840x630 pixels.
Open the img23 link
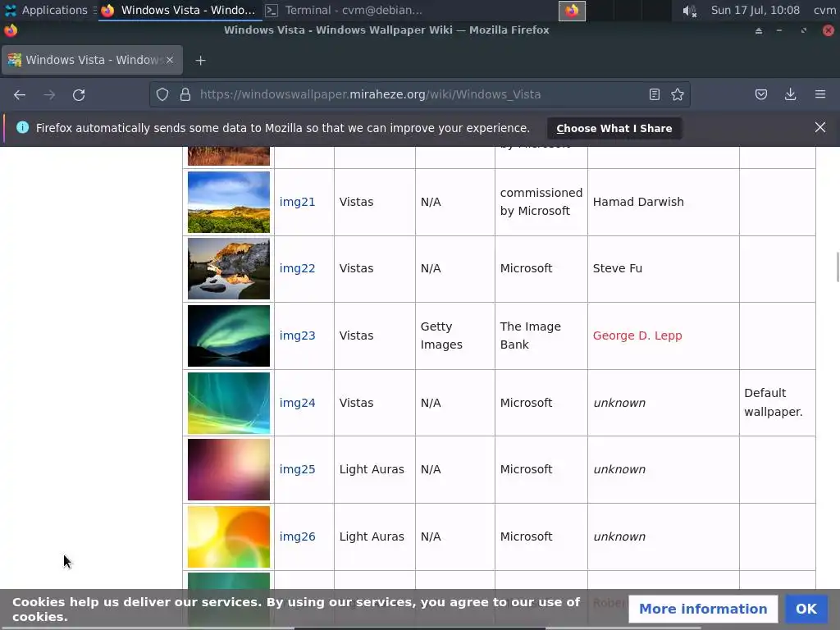pos(297,336)
